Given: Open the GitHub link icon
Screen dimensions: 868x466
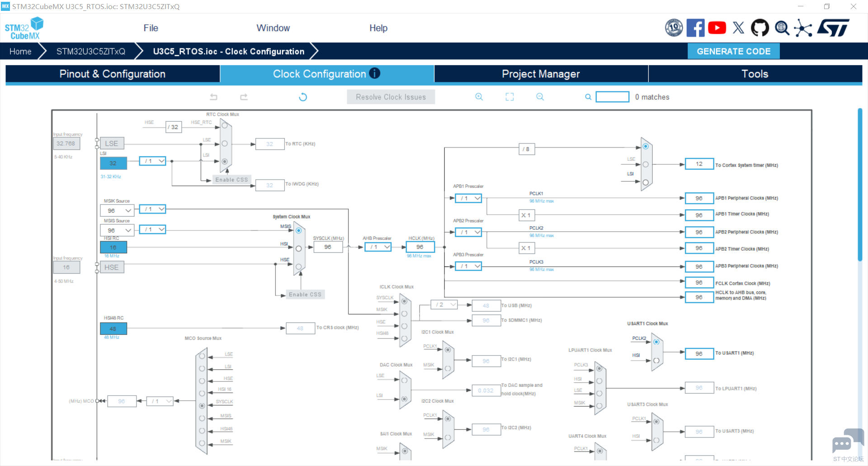Looking at the screenshot, I should pos(760,28).
